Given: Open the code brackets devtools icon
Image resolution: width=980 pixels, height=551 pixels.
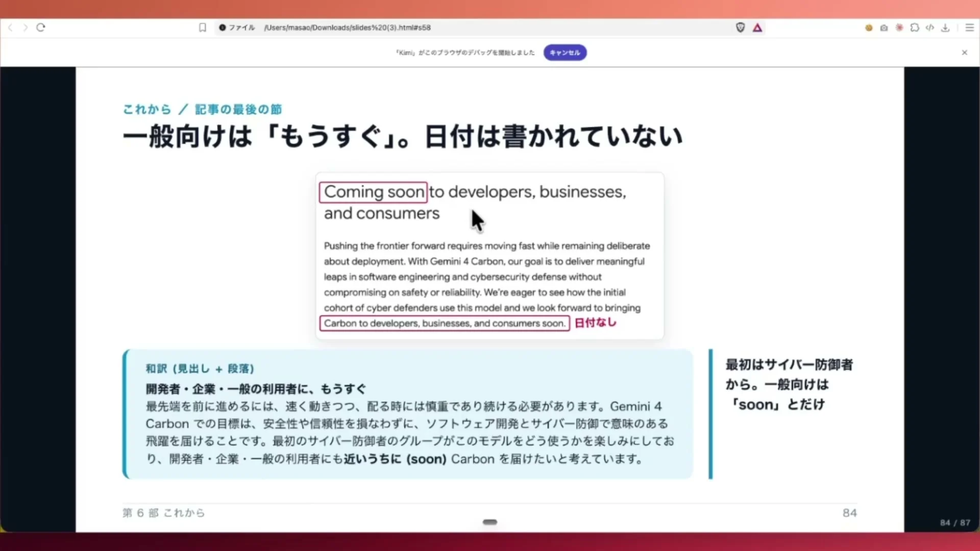Looking at the screenshot, I should pyautogui.click(x=930, y=28).
